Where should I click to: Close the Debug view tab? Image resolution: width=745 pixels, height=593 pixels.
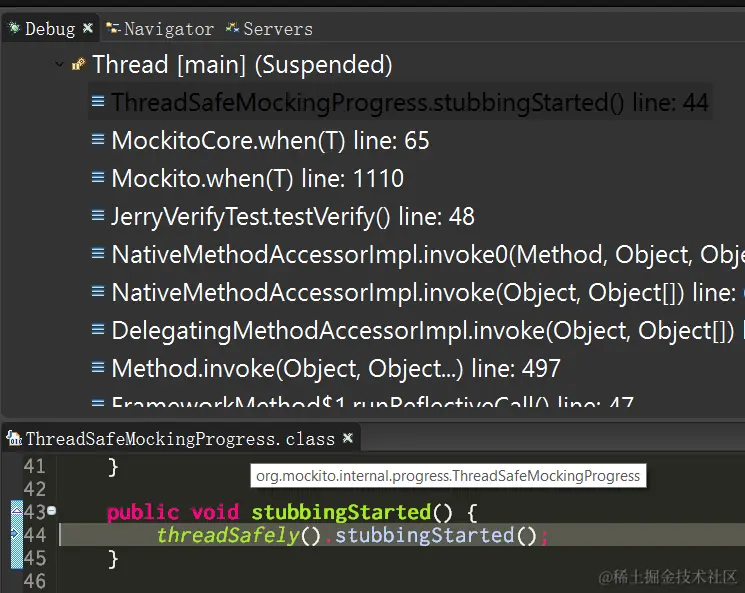[87, 28]
